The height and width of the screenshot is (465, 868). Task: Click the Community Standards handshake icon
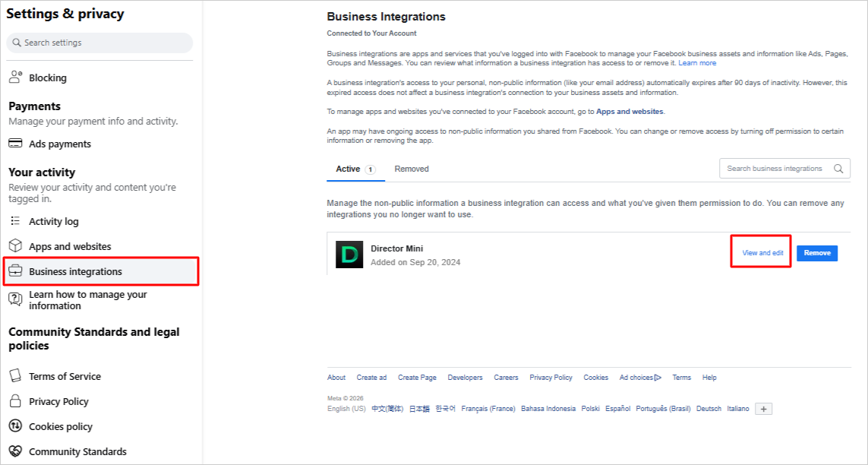pyautogui.click(x=15, y=451)
